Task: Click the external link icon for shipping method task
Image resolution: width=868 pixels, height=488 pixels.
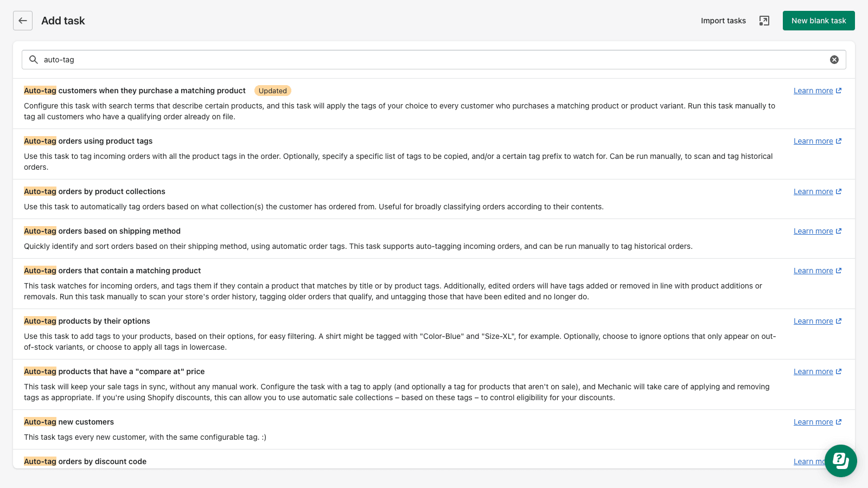Action: [x=839, y=231]
